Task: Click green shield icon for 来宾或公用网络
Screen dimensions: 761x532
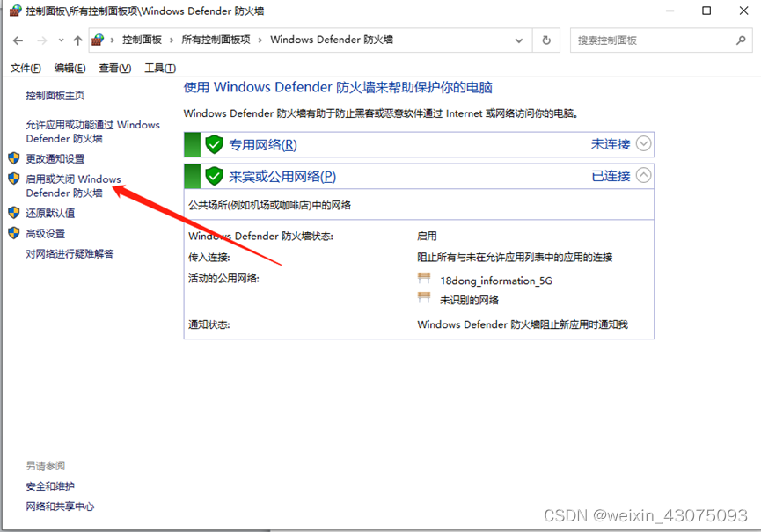Action: click(214, 176)
